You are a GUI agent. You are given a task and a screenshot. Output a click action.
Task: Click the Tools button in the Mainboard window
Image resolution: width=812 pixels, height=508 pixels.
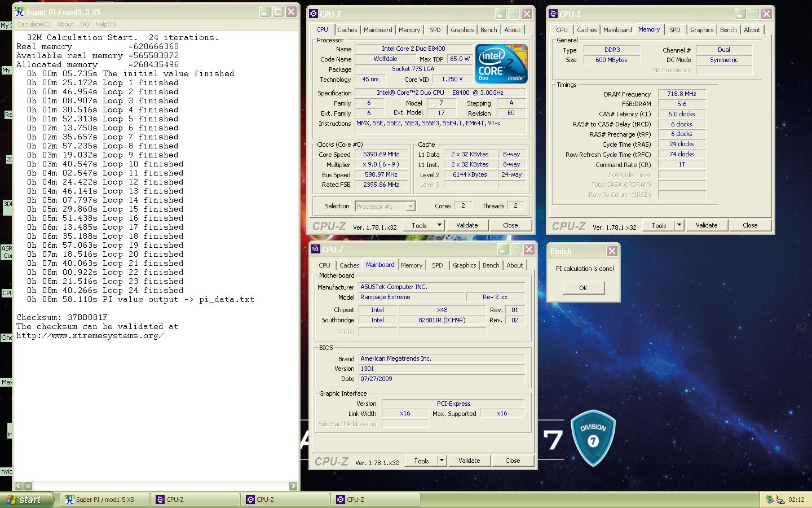(x=422, y=461)
